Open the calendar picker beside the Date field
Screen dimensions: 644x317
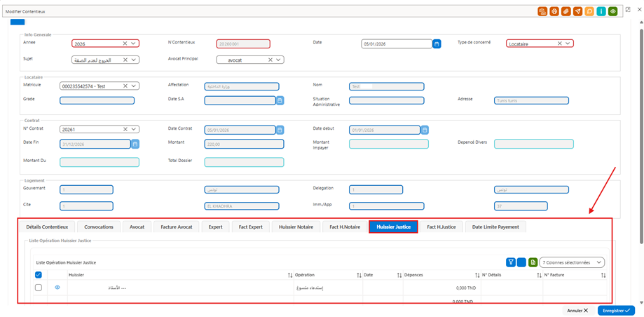pos(437,43)
